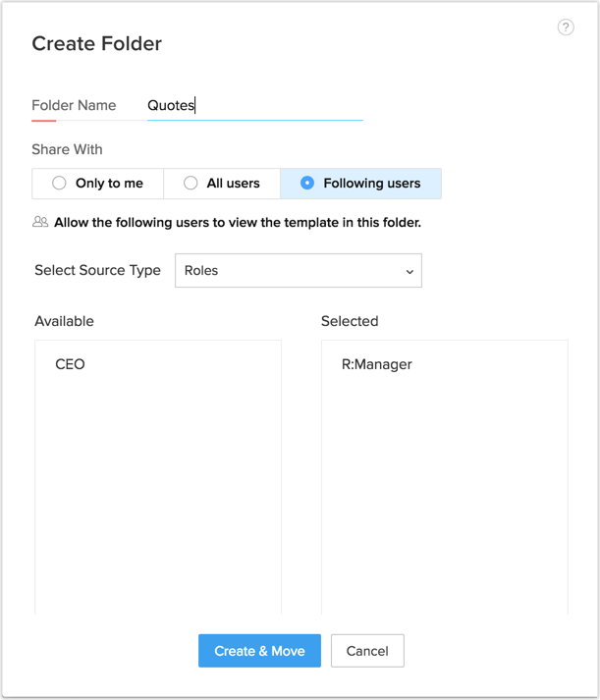
Task: Click the users group icon
Action: (x=40, y=223)
